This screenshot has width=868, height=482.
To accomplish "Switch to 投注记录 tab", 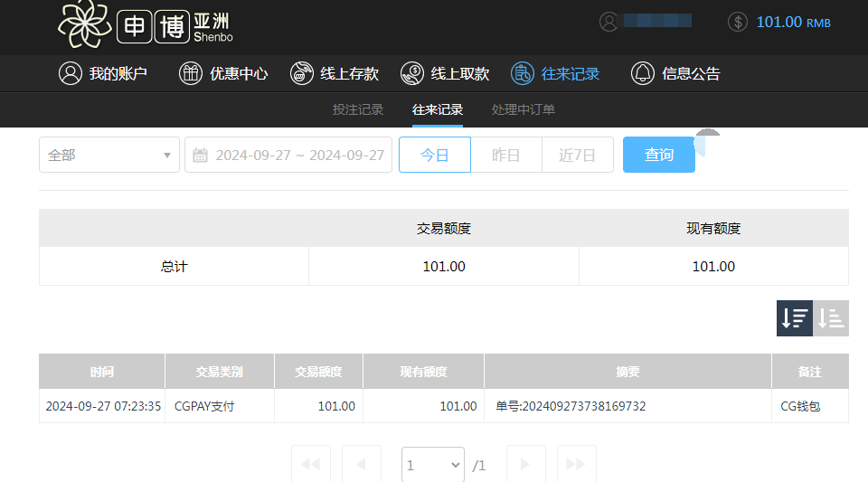I will click(x=358, y=109).
